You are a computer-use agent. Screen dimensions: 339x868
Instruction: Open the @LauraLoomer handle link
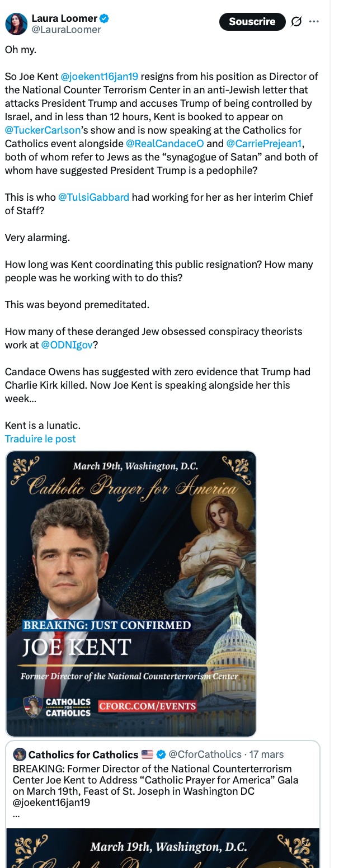click(x=66, y=30)
